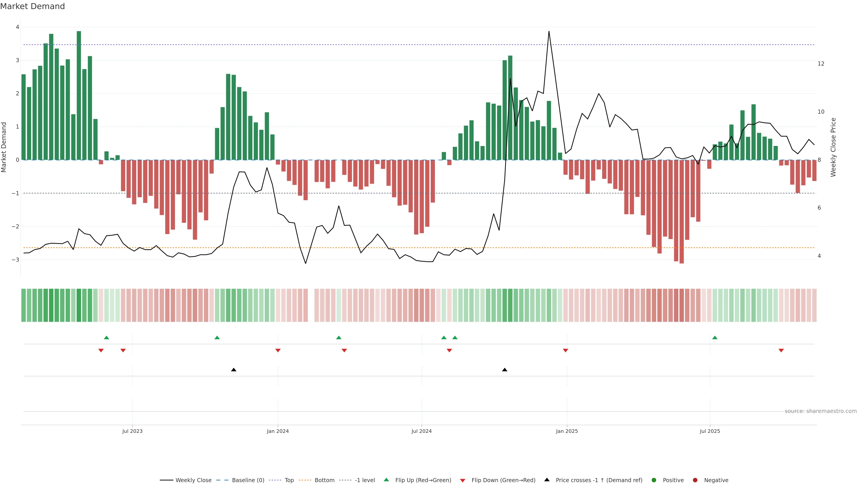This screenshot has width=868, height=488.
Task: Click the Market Demand chart title
Action: (32, 6)
